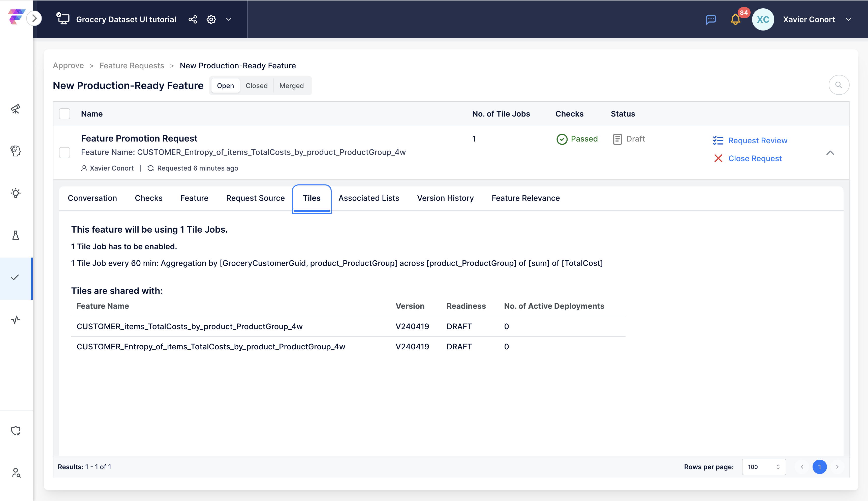This screenshot has height=501, width=868.
Task: Select page 1 pagination button
Action: tap(820, 467)
